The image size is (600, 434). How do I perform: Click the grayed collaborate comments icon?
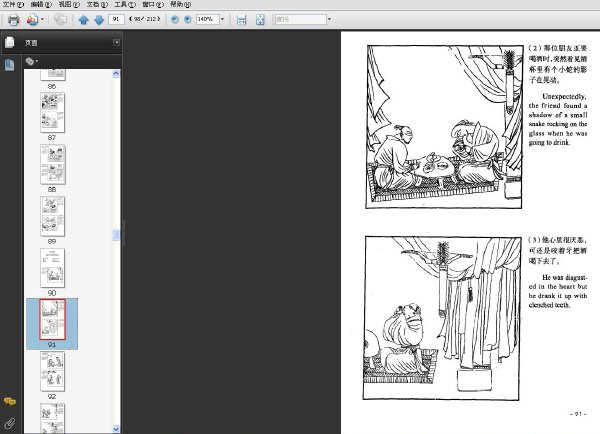pos(60,19)
